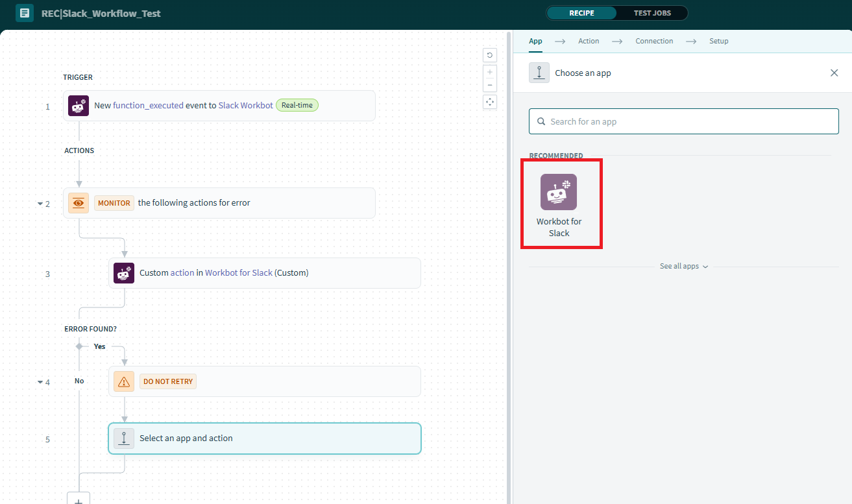
Task: Click the add step plus button at bottom
Action: pyautogui.click(x=79, y=498)
